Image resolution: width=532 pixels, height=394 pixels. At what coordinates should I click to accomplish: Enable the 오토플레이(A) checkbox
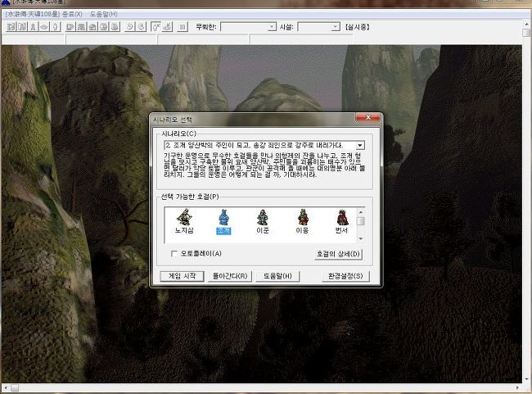pyautogui.click(x=174, y=254)
